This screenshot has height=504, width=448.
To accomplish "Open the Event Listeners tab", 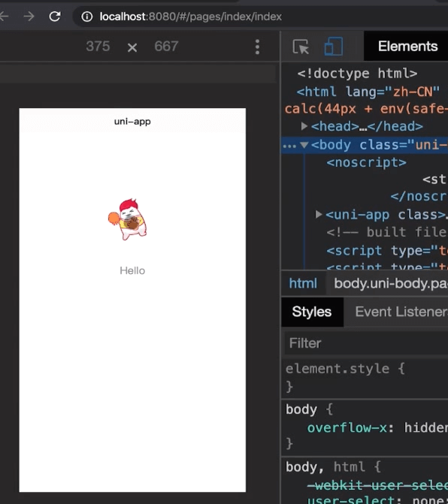I will pos(401,312).
